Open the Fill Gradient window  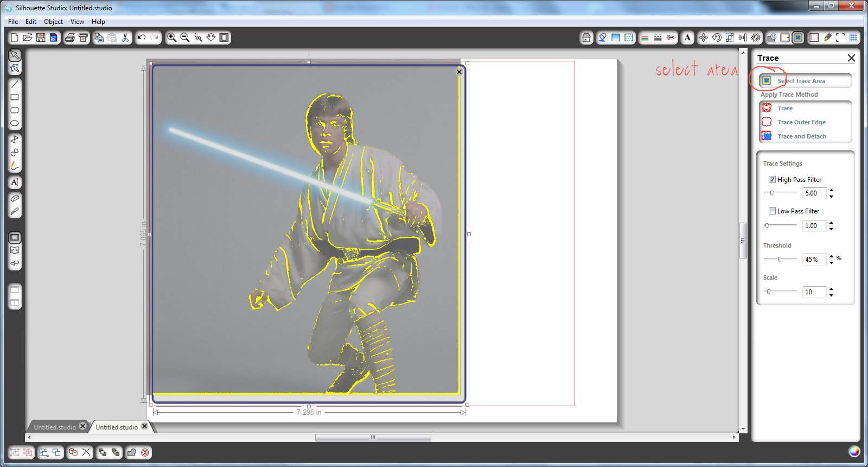click(616, 37)
